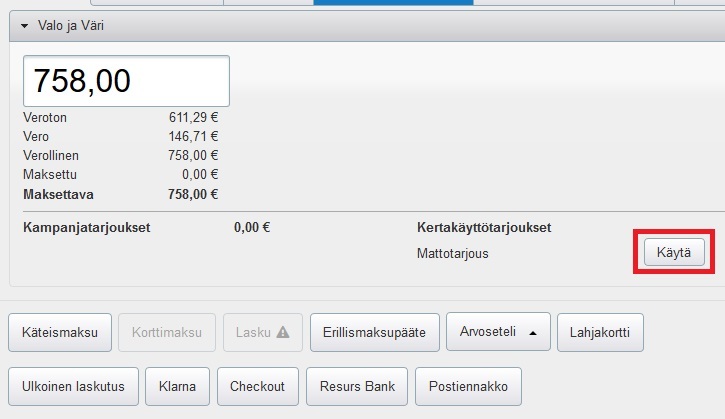Click the Kertakäyttötarjoukset heading

(x=483, y=227)
